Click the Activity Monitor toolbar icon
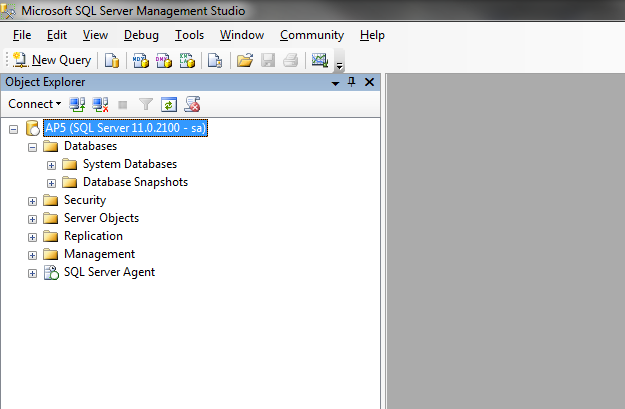The width and height of the screenshot is (625, 409). (320, 60)
